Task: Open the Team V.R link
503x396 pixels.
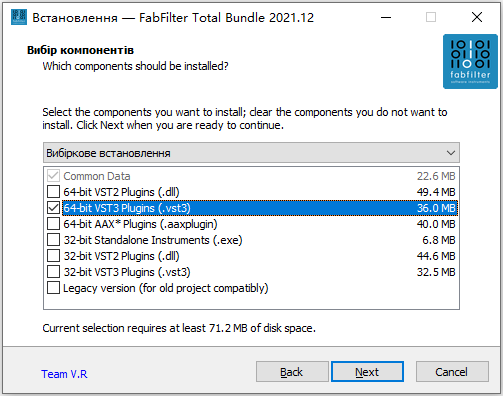Action: [x=64, y=374]
